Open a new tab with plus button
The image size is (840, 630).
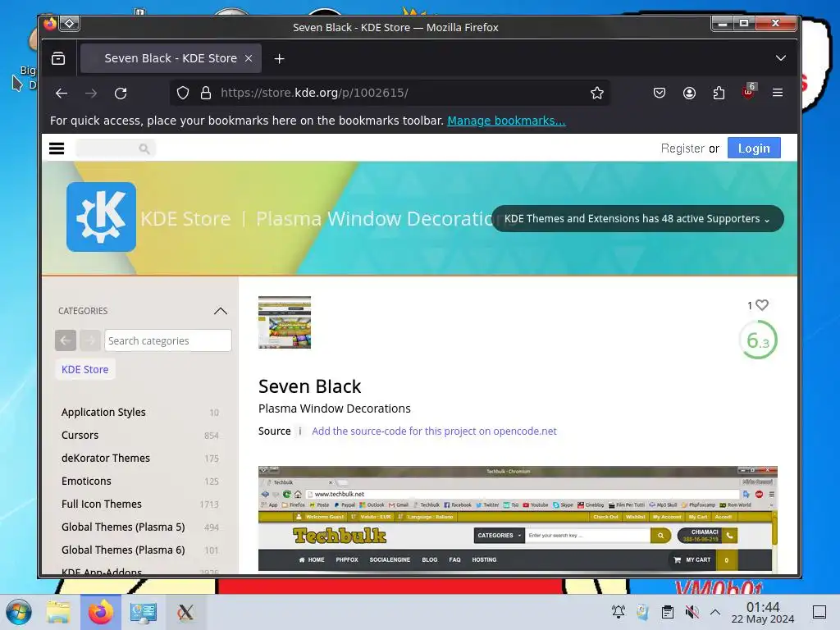(279, 59)
